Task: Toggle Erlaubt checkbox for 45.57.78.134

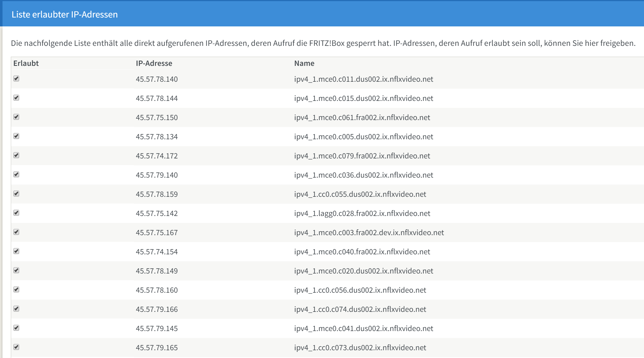Action: point(16,136)
